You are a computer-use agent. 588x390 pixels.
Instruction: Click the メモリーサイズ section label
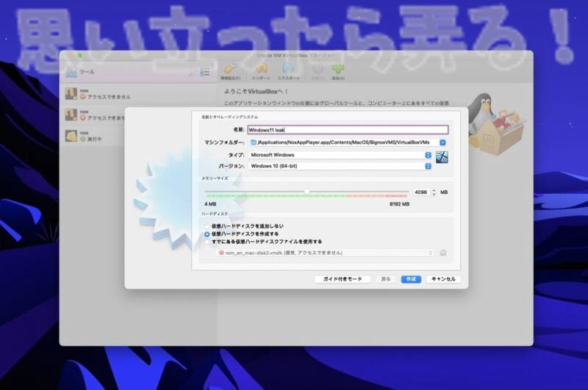point(215,178)
